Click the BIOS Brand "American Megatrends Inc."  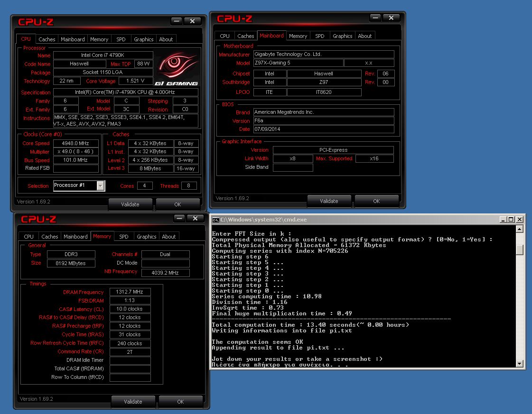tap(324, 112)
